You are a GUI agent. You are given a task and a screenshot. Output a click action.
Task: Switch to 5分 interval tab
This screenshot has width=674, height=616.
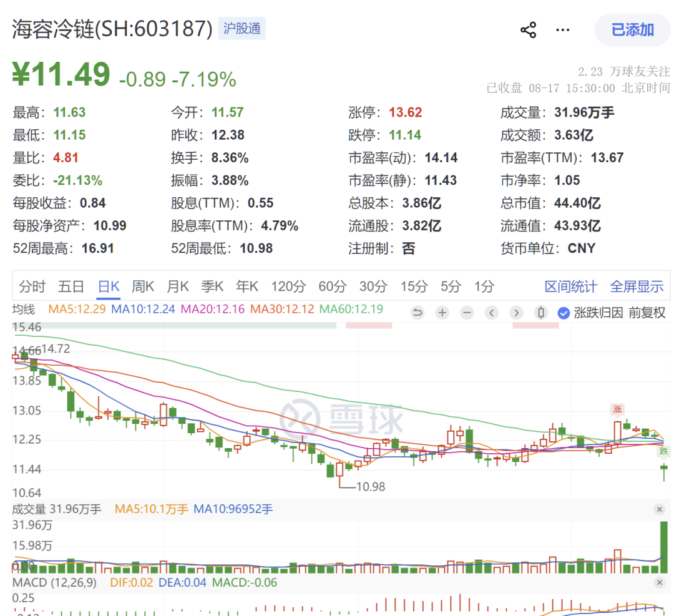[x=451, y=286]
